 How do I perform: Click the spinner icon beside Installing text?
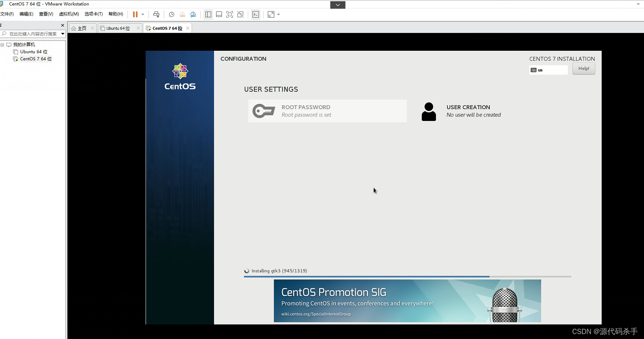coord(247,271)
